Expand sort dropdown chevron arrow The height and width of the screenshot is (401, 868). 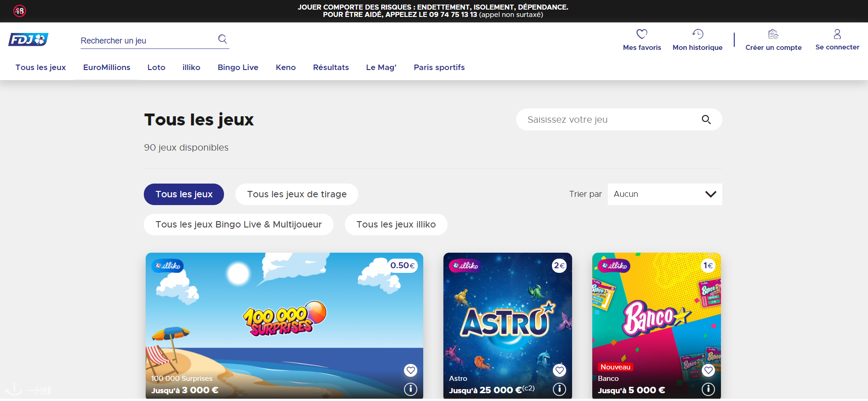click(710, 194)
